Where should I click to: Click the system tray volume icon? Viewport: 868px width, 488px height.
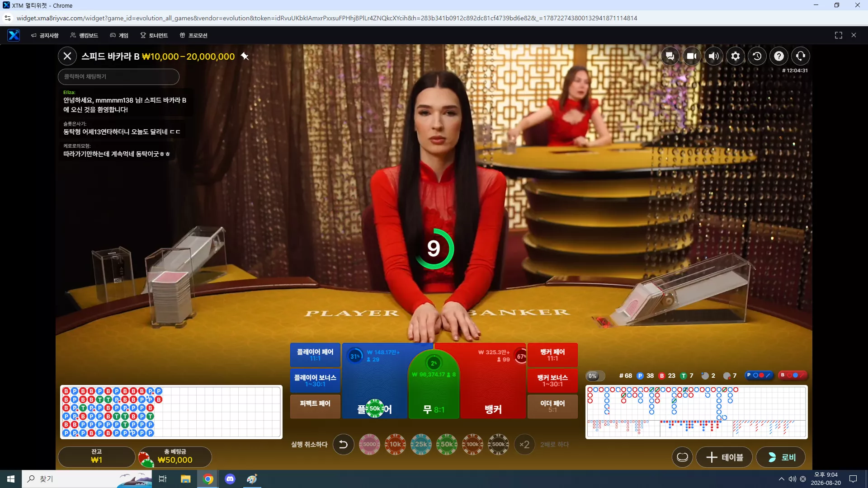pos(792,479)
